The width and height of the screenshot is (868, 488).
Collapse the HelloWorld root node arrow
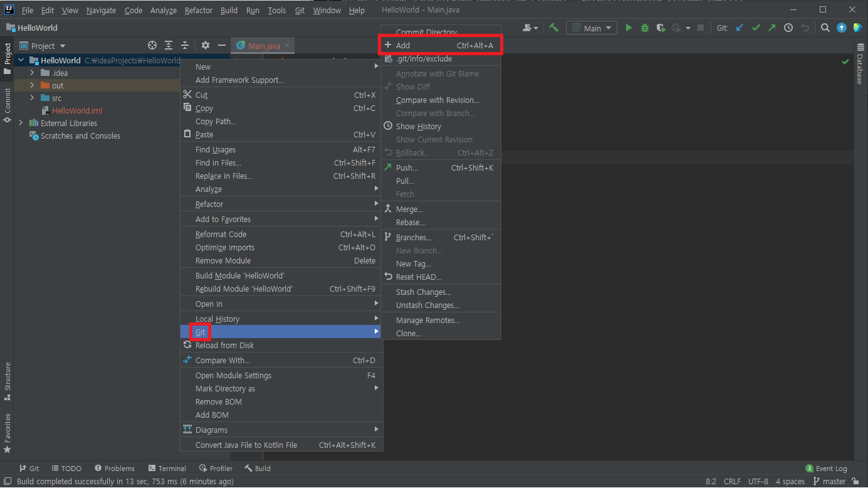point(21,60)
